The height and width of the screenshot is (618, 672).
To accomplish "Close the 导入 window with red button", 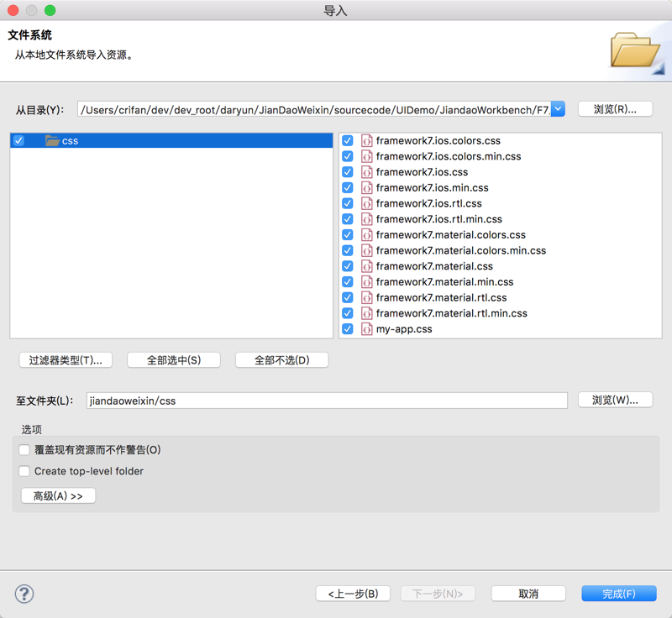I will click(13, 10).
